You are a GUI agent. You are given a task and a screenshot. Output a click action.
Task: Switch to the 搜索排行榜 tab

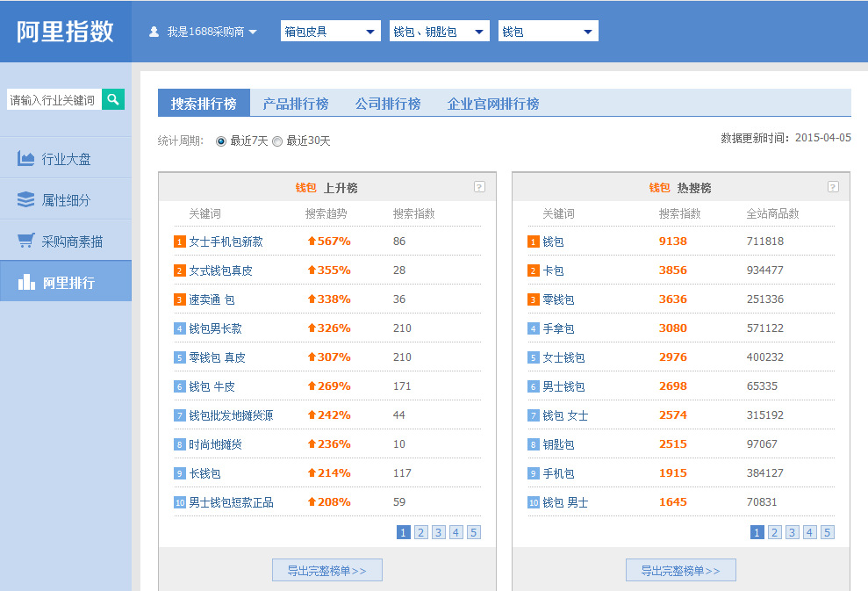tap(204, 103)
